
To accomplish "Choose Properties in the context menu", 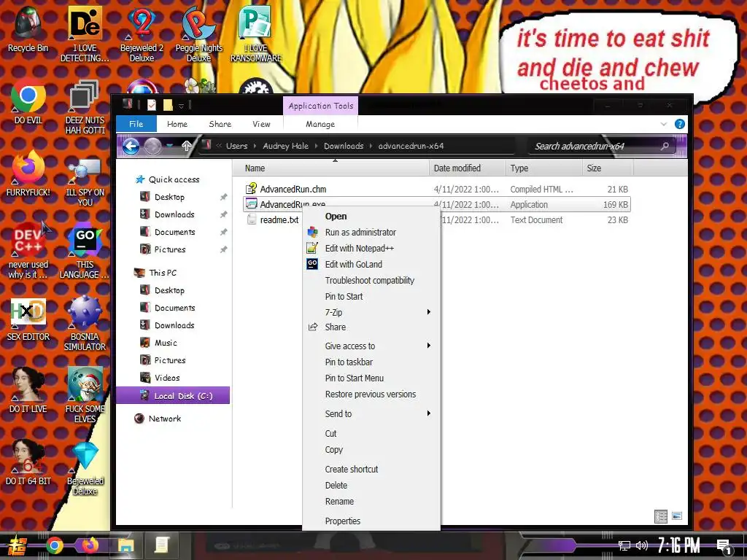I will 371,521.
